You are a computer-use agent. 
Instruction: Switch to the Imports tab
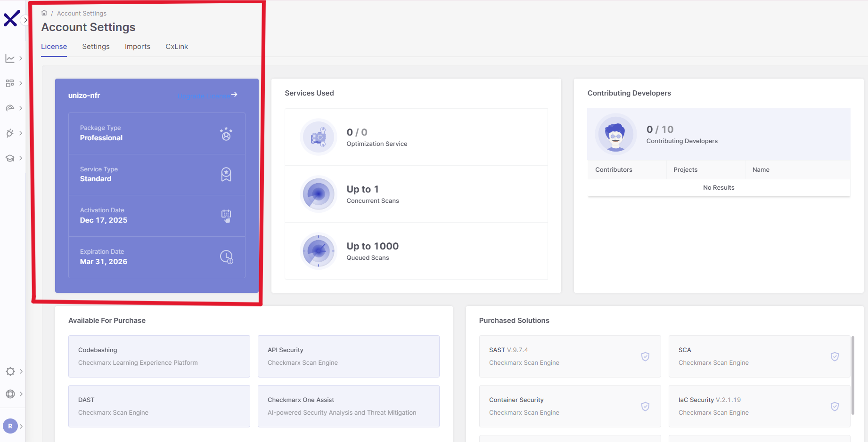click(x=137, y=46)
